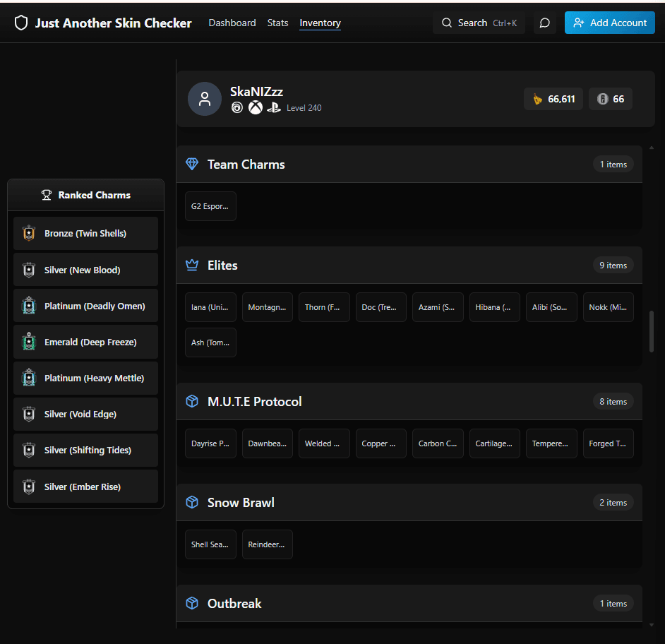665x644 pixels.
Task: Click the M.U.T.E Protocol cube icon
Action: pos(192,401)
